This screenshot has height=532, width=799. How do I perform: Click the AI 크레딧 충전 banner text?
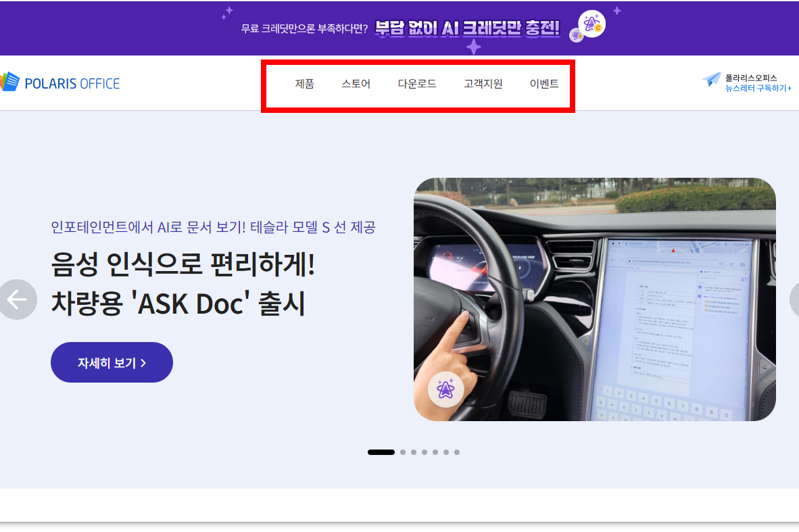470,29
